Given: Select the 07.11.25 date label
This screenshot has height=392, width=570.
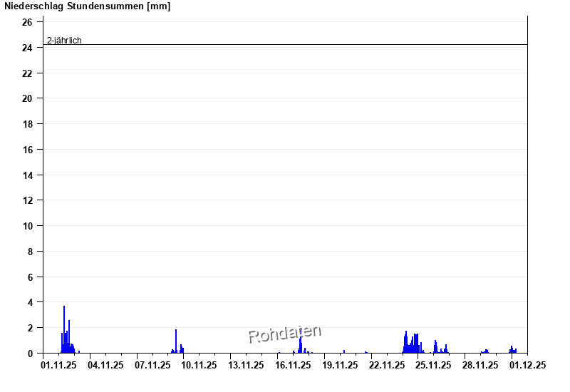Looking at the screenshot, I should (152, 366).
